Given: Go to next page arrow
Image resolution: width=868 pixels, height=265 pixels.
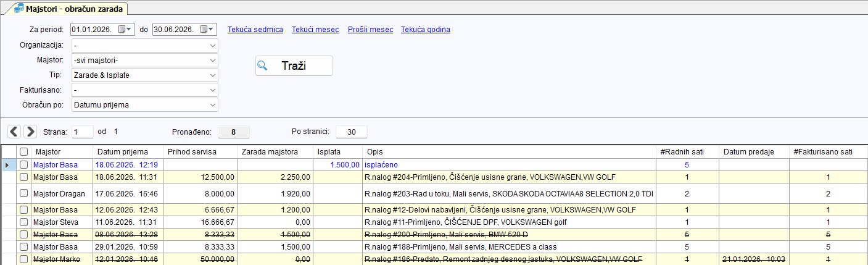Looking at the screenshot, I should (30, 131).
